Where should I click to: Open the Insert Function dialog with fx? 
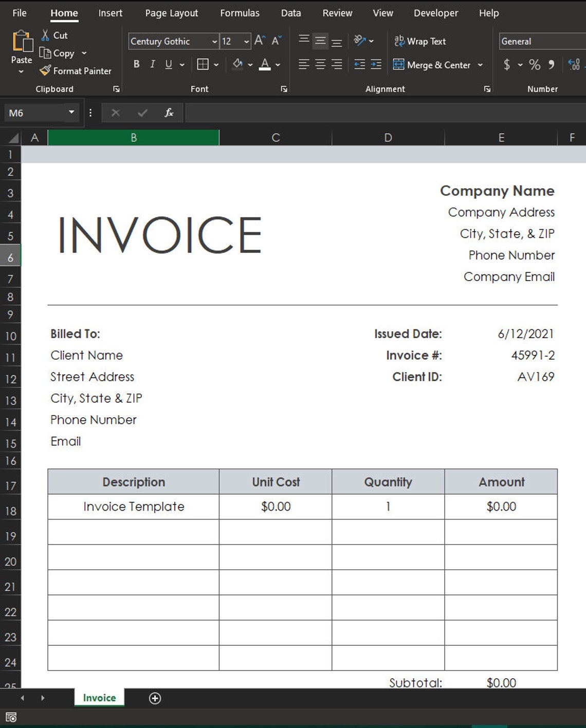[x=170, y=113]
